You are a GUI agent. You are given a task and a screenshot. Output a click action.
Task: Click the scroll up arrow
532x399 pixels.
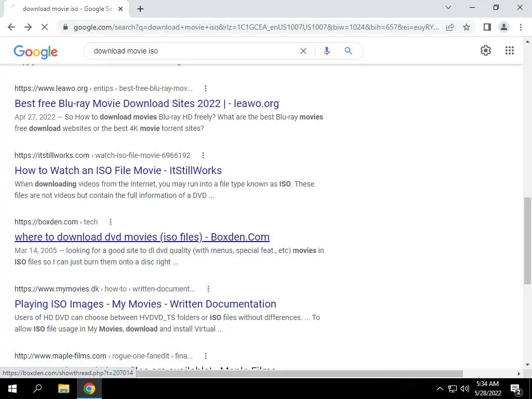point(528,42)
